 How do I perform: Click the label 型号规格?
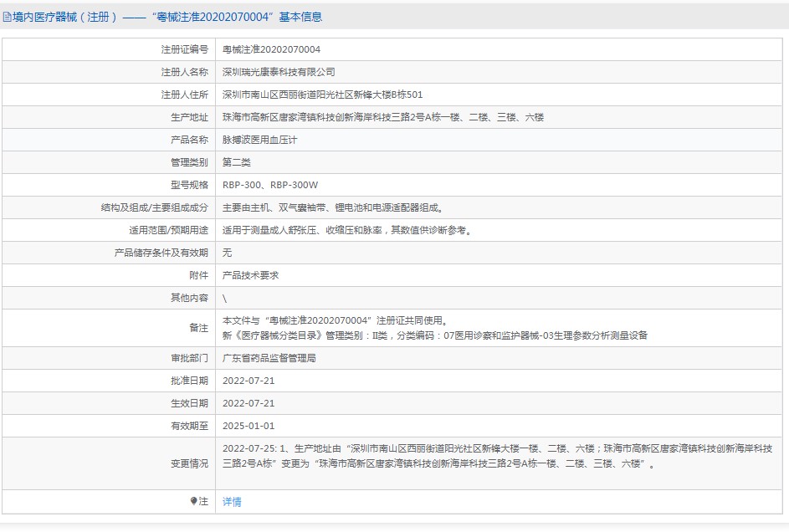[189, 185]
